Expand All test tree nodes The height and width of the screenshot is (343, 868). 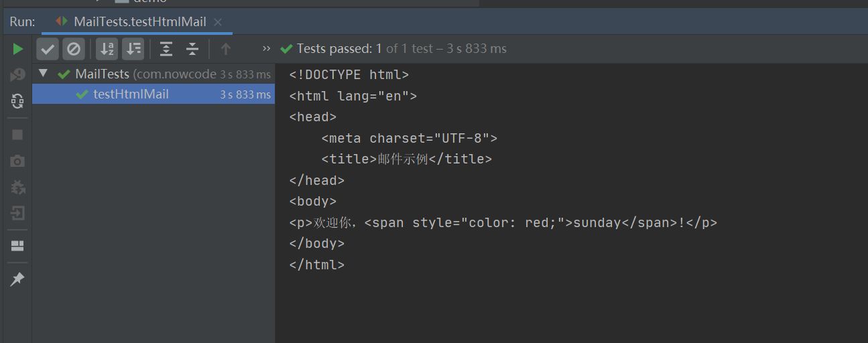click(166, 49)
